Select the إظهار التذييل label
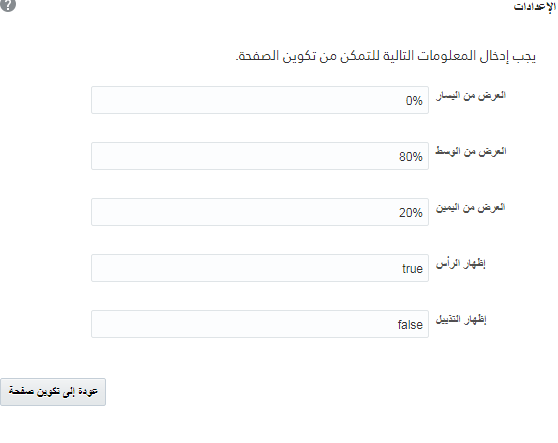 (x=461, y=320)
